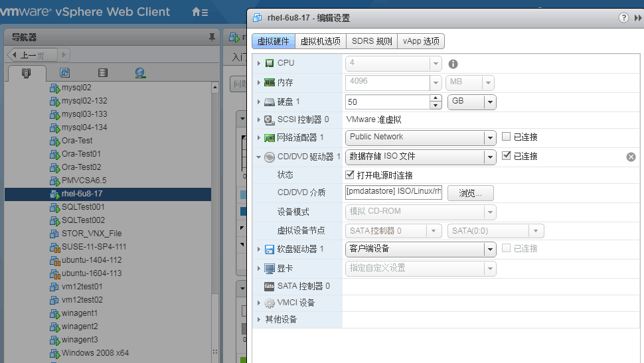The image size is (644, 363).
Task: Uncheck CD/DVD drive 1 connected checkbox
Action: pos(506,156)
